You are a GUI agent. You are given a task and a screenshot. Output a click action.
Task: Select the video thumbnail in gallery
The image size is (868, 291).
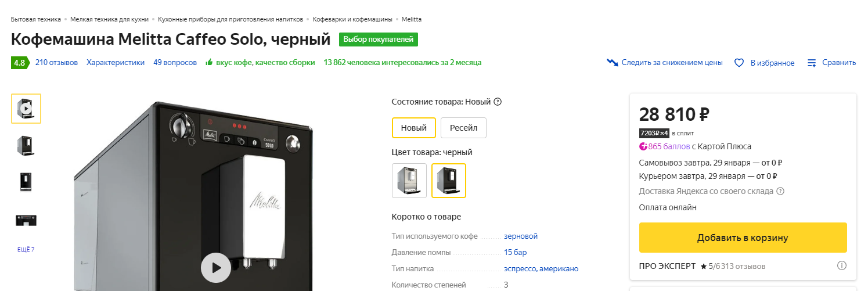pos(26,109)
